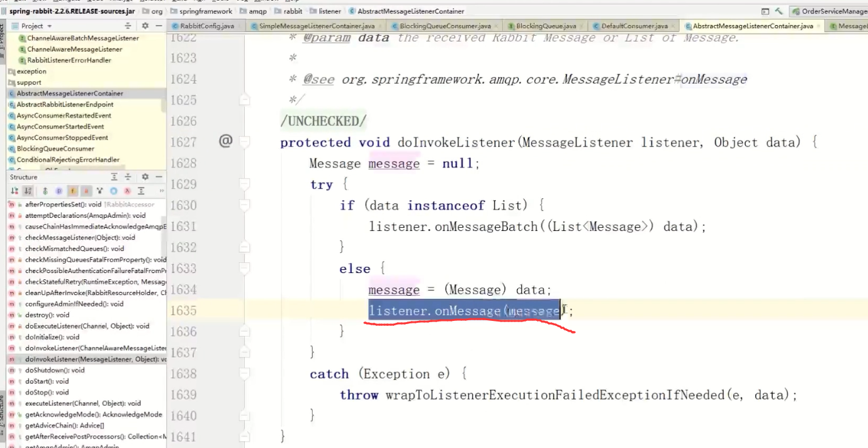
Task: Select attemptDeclarations(AmqpAdmin) in Structure list
Action: pos(86,216)
